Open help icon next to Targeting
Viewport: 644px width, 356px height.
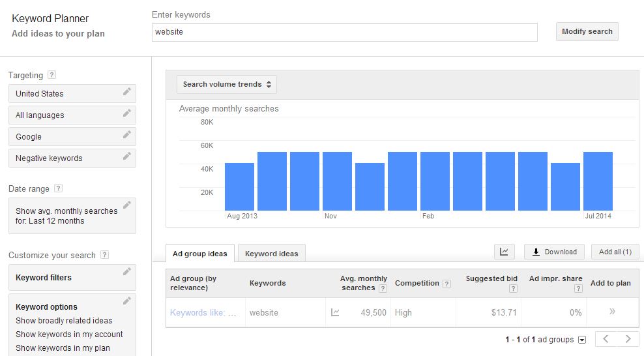pyautogui.click(x=51, y=75)
